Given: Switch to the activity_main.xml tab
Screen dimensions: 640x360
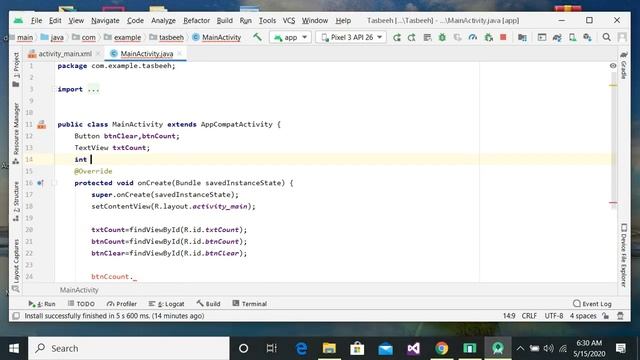Looking at the screenshot, I should pos(60,53).
